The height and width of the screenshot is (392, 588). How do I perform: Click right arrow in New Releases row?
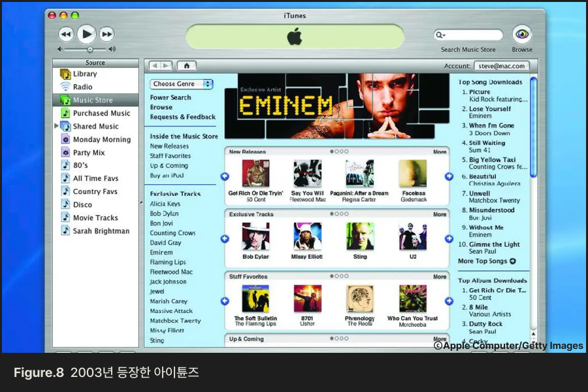click(x=449, y=176)
